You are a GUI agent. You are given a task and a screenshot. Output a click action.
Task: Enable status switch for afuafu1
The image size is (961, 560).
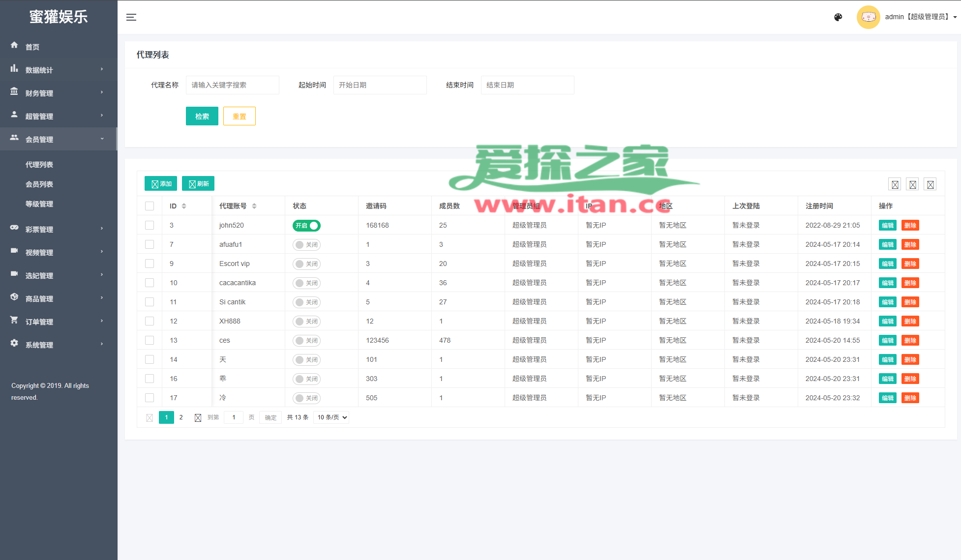tap(306, 245)
